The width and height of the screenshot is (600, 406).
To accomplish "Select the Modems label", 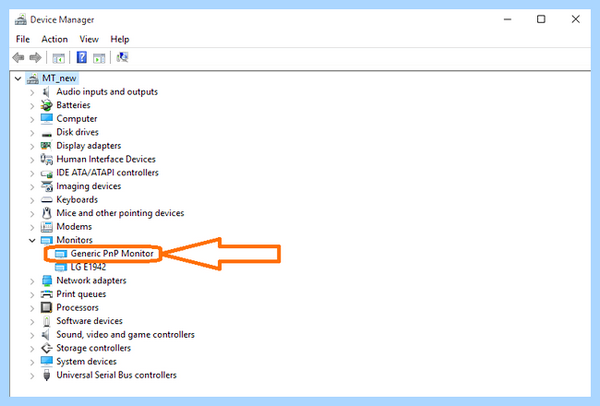I will (74, 227).
